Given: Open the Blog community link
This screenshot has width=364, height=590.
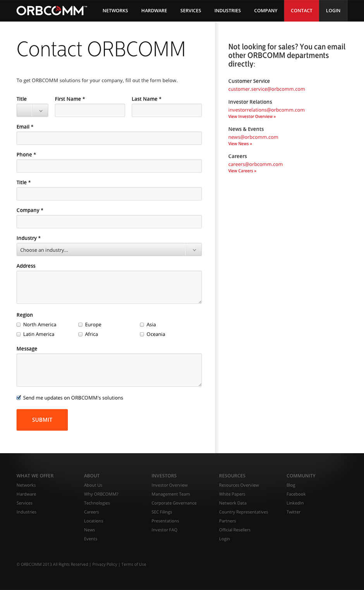Looking at the screenshot, I should 291,485.
